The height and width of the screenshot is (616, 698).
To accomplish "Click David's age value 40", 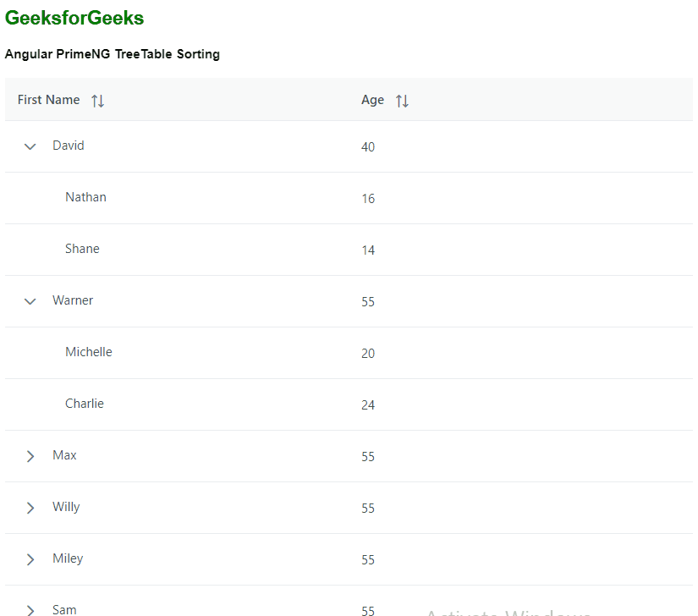I will click(x=368, y=147).
